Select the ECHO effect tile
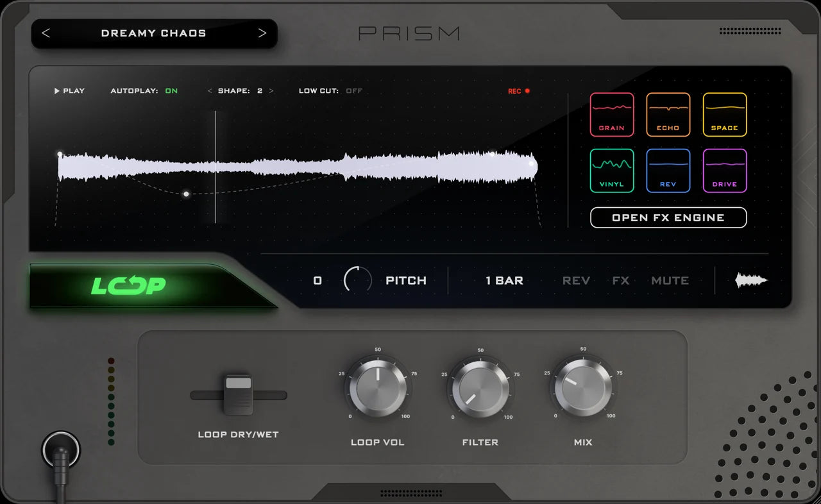 [668, 114]
